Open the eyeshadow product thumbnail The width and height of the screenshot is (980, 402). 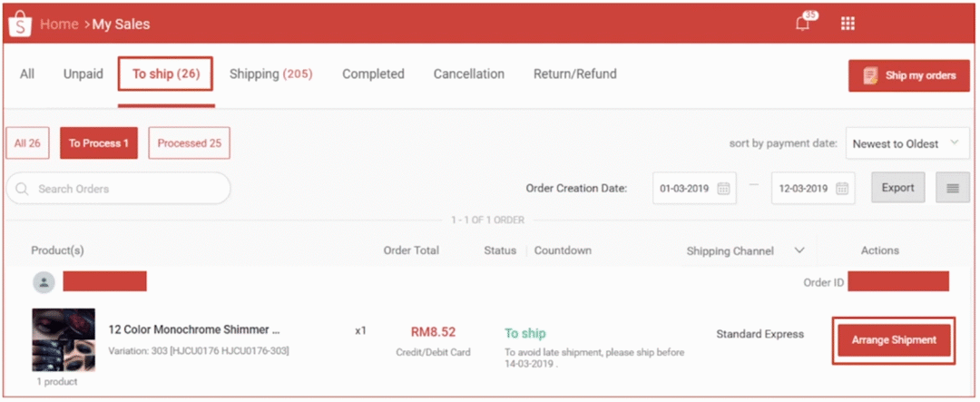click(64, 340)
